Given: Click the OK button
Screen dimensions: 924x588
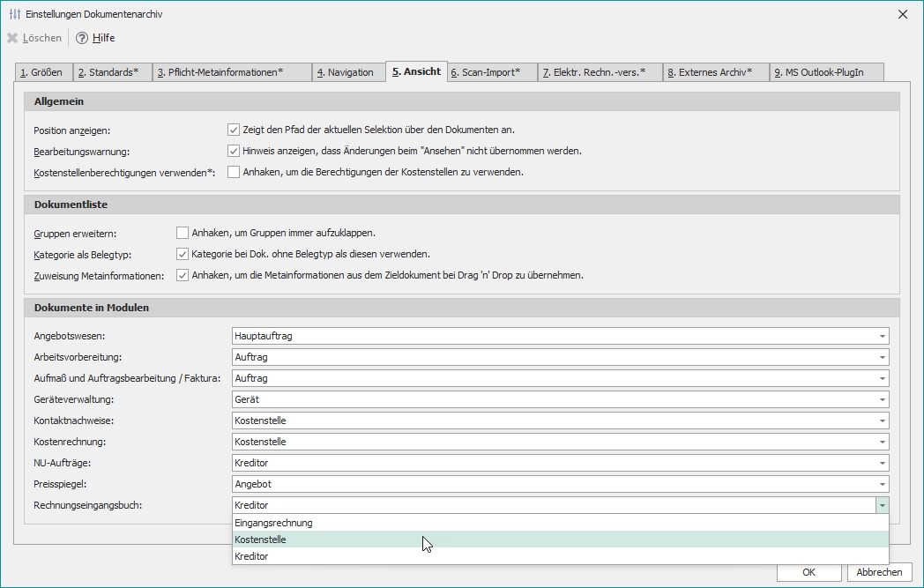Looking at the screenshot, I should [x=808, y=572].
